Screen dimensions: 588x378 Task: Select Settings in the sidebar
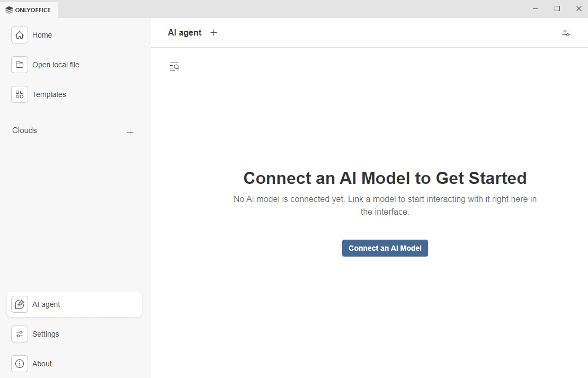46,333
